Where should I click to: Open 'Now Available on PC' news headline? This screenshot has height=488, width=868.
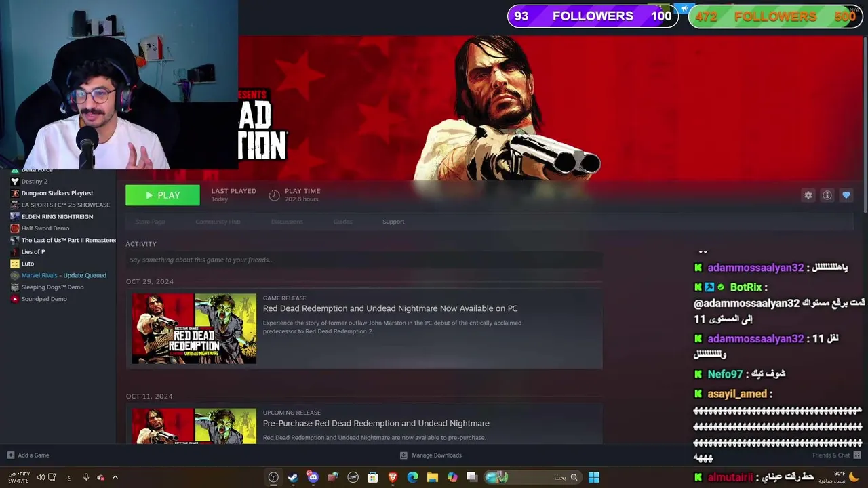point(390,308)
